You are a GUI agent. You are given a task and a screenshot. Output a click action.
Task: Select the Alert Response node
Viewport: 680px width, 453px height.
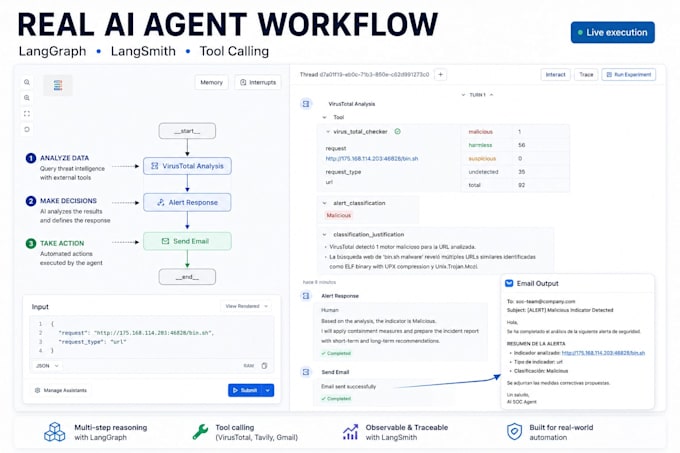pyautogui.click(x=187, y=202)
